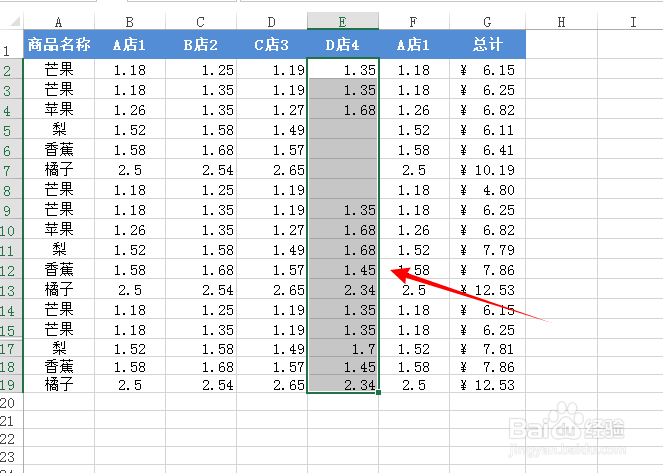Select the 1.27 cell in D4
The image size is (663, 473).
tap(272, 109)
